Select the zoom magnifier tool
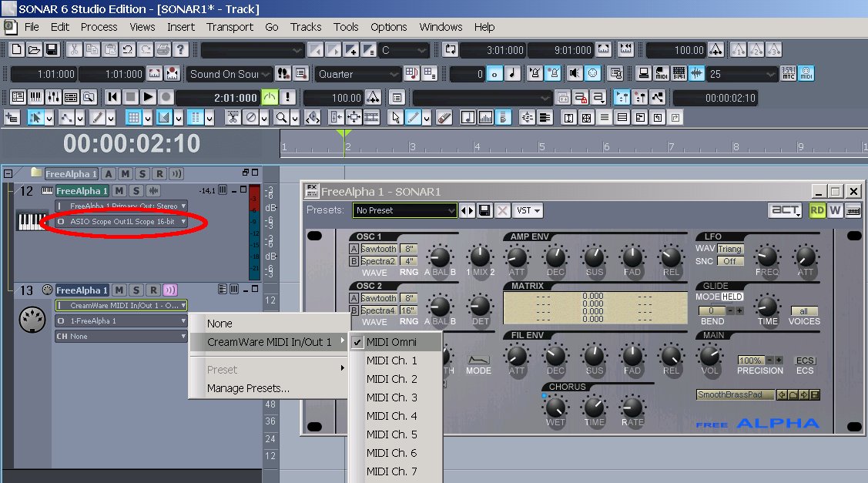 point(282,117)
